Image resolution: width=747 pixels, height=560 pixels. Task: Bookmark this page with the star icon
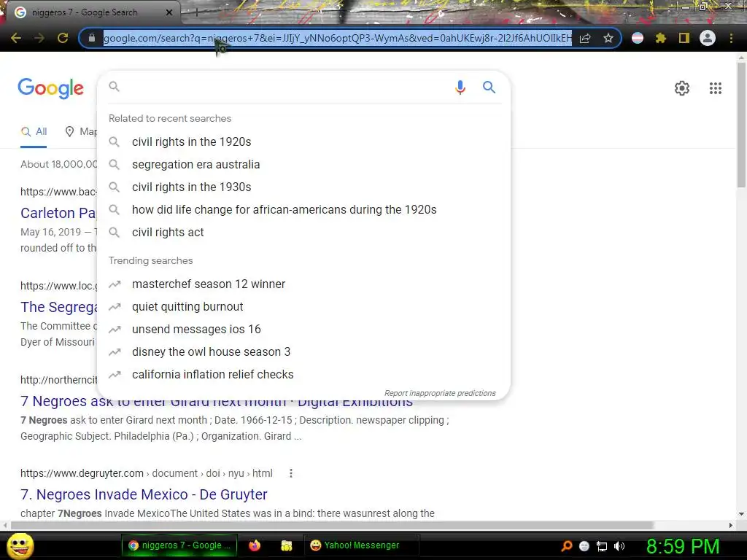coord(608,38)
